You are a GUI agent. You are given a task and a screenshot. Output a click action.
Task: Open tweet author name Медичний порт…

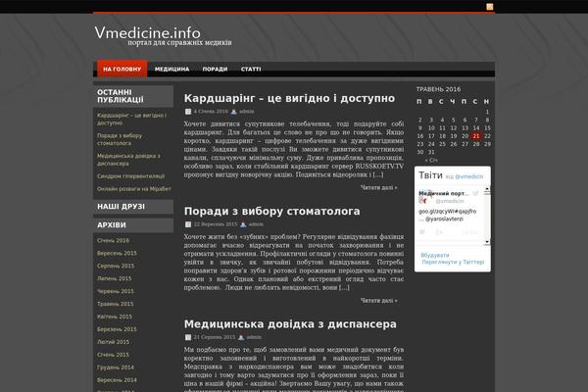click(444, 194)
